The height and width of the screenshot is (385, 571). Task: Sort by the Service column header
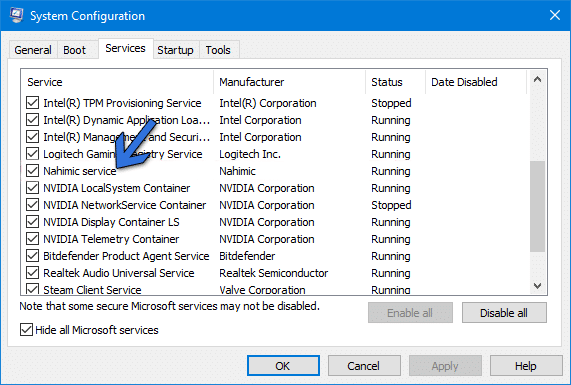[117, 82]
